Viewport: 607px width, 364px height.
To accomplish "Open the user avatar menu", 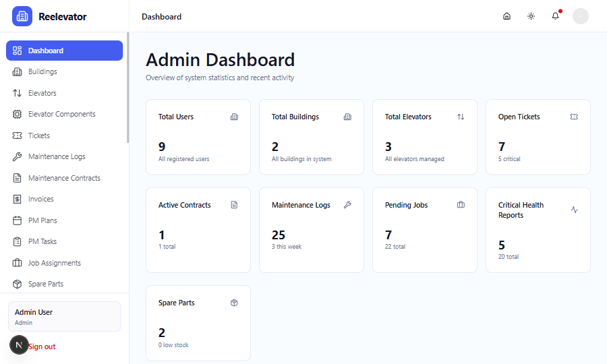I will 581,16.
